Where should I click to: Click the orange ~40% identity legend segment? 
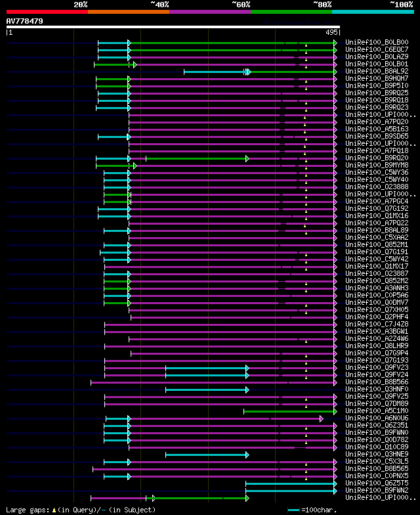[129, 12]
